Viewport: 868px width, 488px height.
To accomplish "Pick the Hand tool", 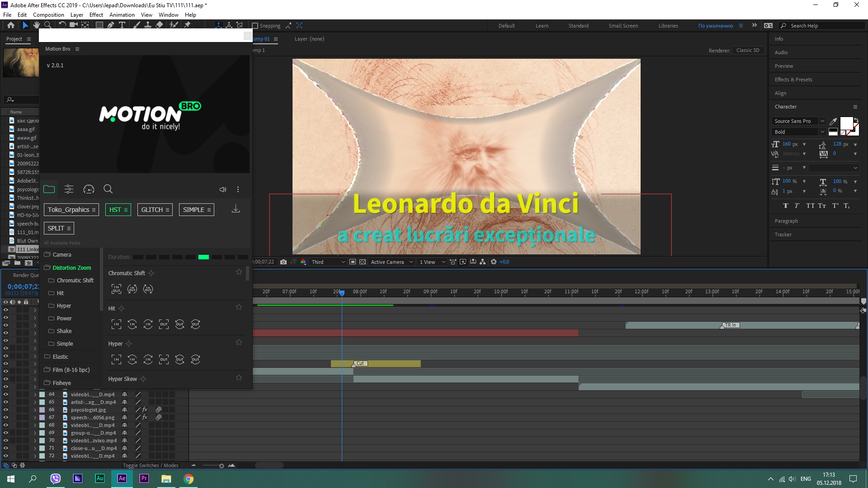I will click(x=36, y=25).
